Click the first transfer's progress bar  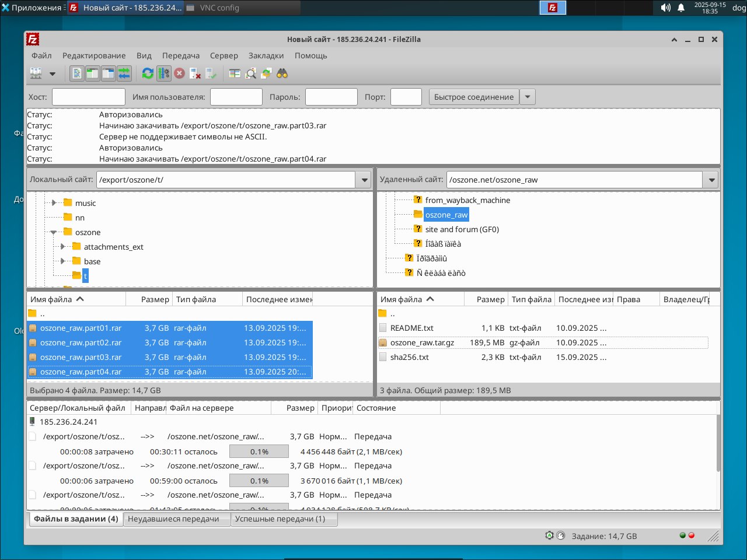pyautogui.click(x=259, y=452)
